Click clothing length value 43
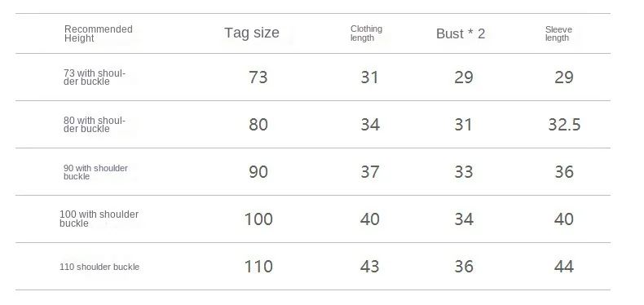Viewport: 644px width, 305px height. pos(369,267)
